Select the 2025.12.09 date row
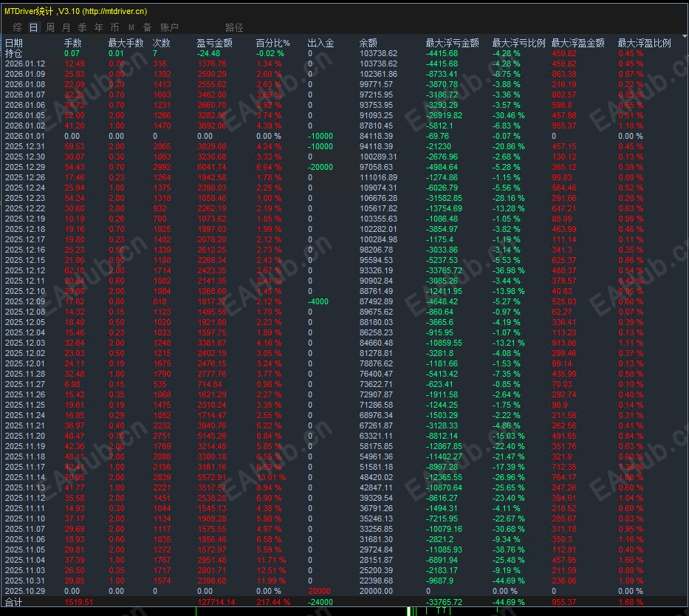The image size is (689, 616). pos(25,301)
